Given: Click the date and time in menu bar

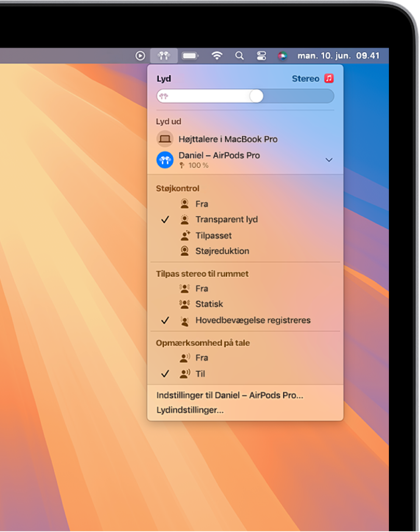Looking at the screenshot, I should [x=338, y=56].
